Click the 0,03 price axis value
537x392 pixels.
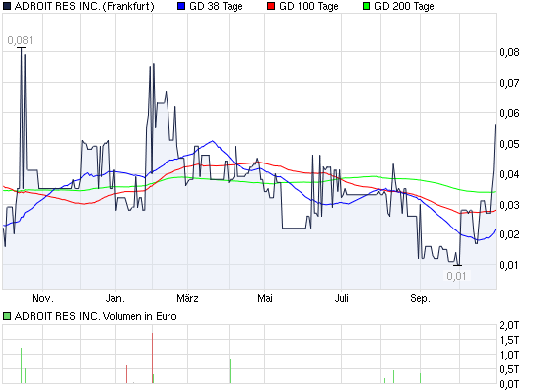509,205
